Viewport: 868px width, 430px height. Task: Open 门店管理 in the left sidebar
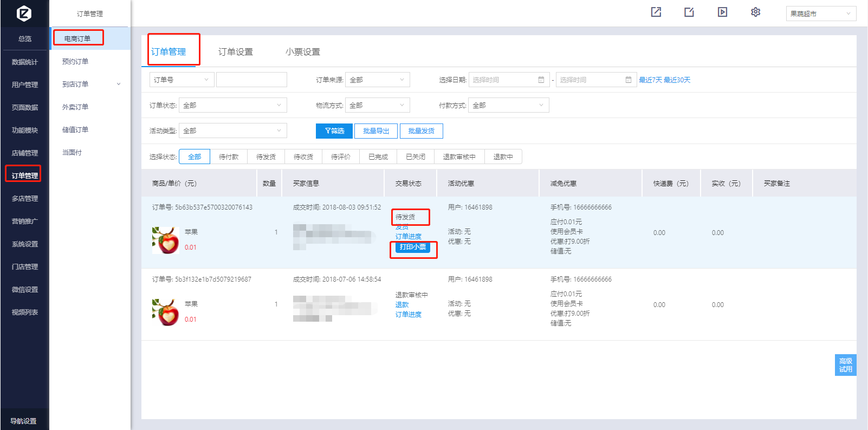tap(25, 267)
